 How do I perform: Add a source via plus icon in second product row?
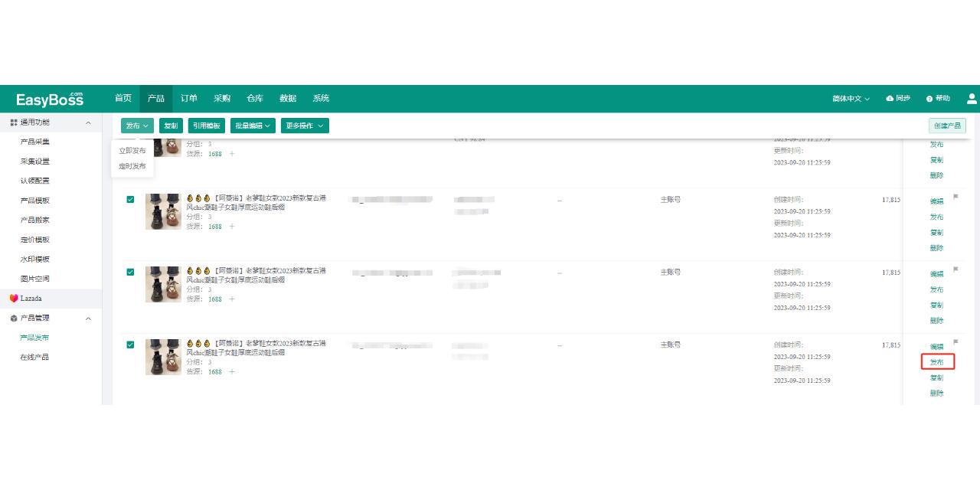tap(232, 227)
